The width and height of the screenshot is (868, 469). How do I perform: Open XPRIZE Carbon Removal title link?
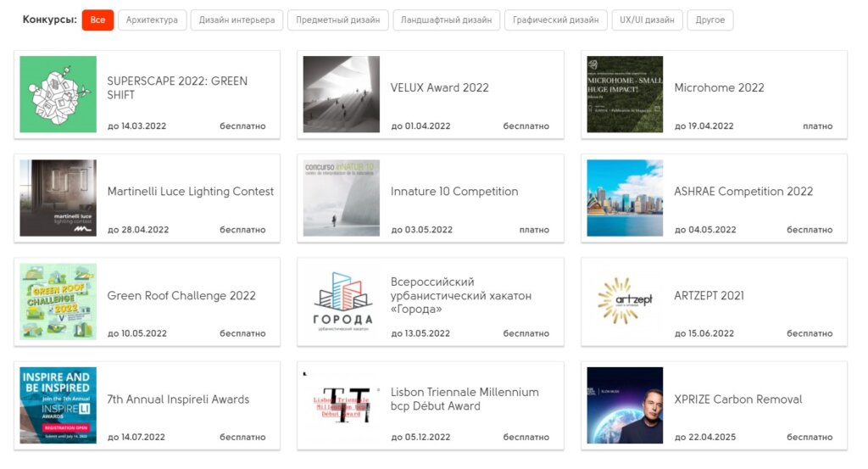coord(737,399)
